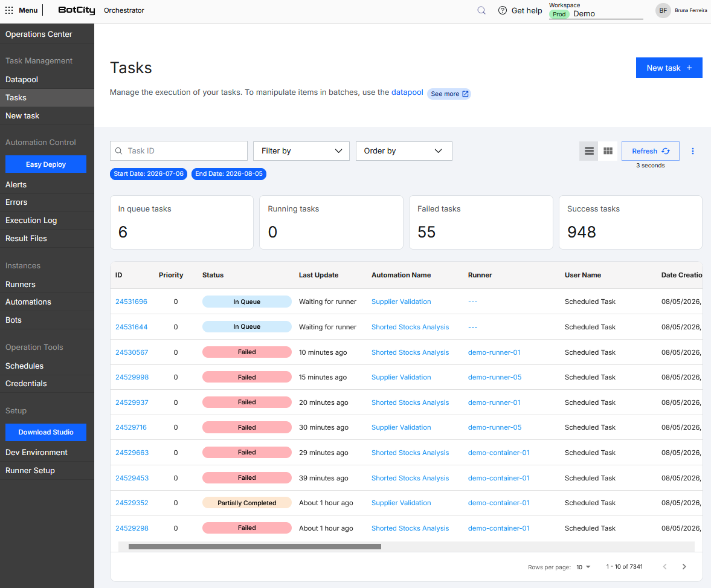Open Credentials in sidebar
This screenshot has height=588, width=711.
pyautogui.click(x=47, y=384)
